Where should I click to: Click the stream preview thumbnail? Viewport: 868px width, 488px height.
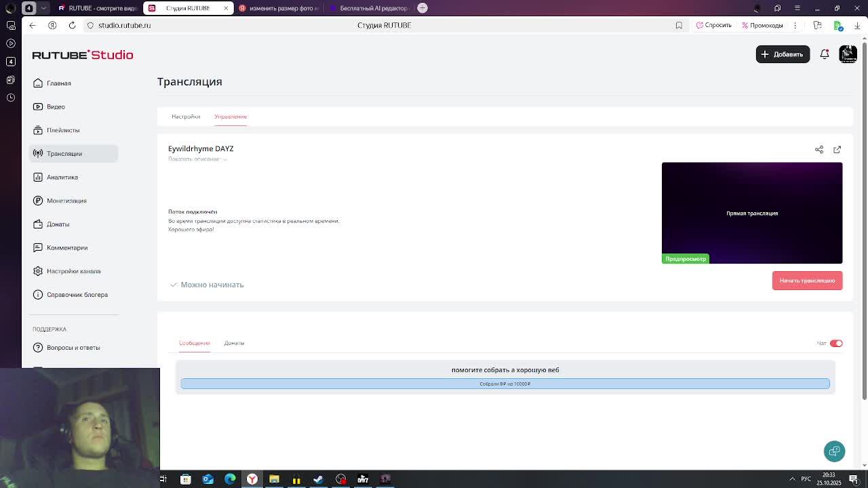point(752,213)
